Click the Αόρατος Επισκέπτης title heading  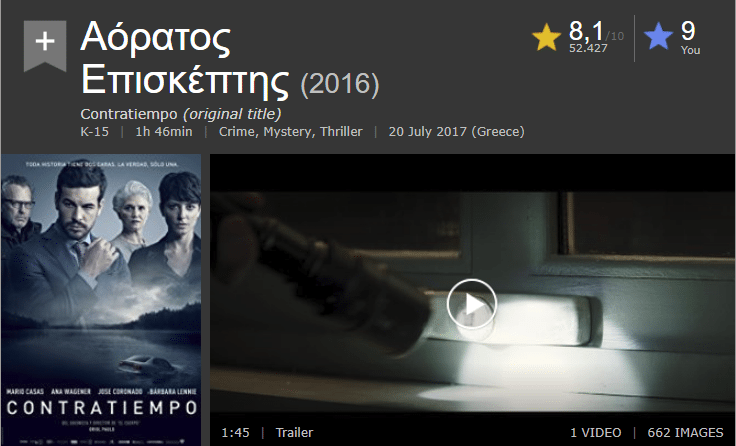pos(185,59)
